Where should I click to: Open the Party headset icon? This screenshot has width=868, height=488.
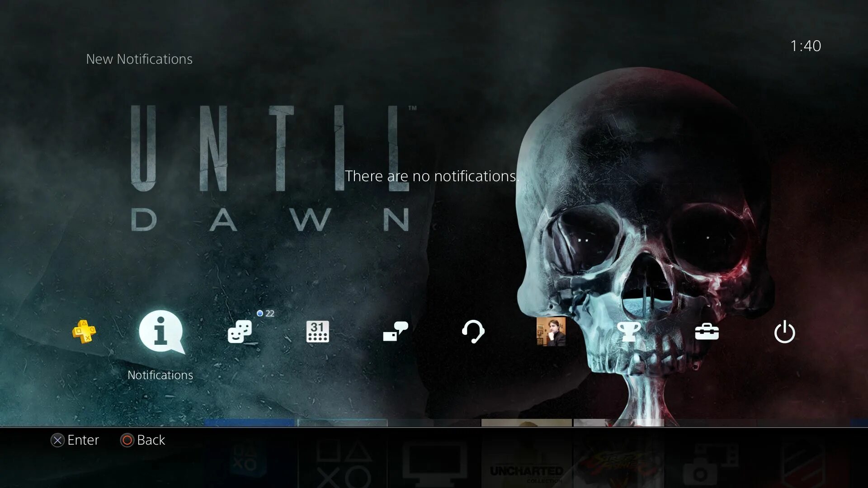(x=473, y=332)
